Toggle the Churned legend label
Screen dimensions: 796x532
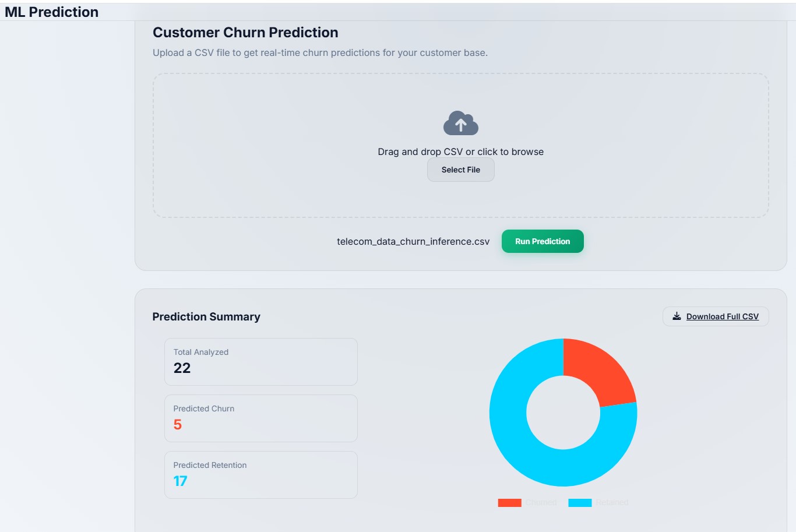click(541, 502)
